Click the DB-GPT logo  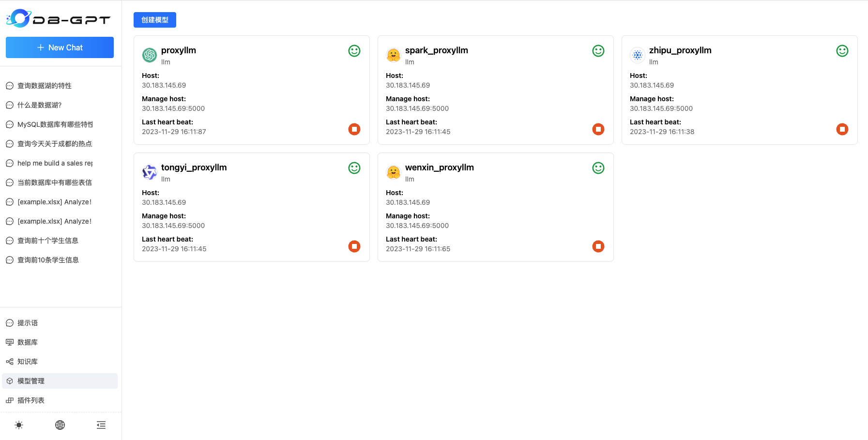(58, 19)
